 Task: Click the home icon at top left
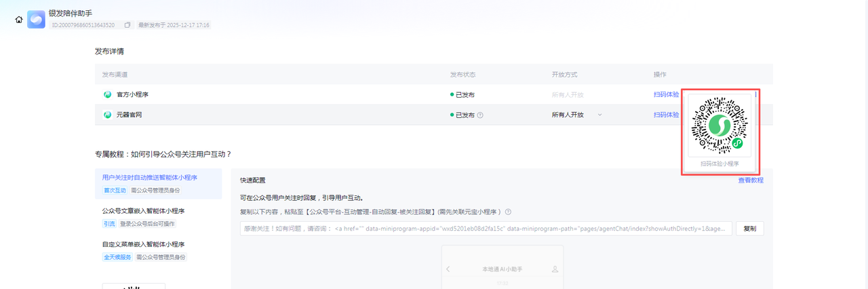pyautogui.click(x=19, y=20)
